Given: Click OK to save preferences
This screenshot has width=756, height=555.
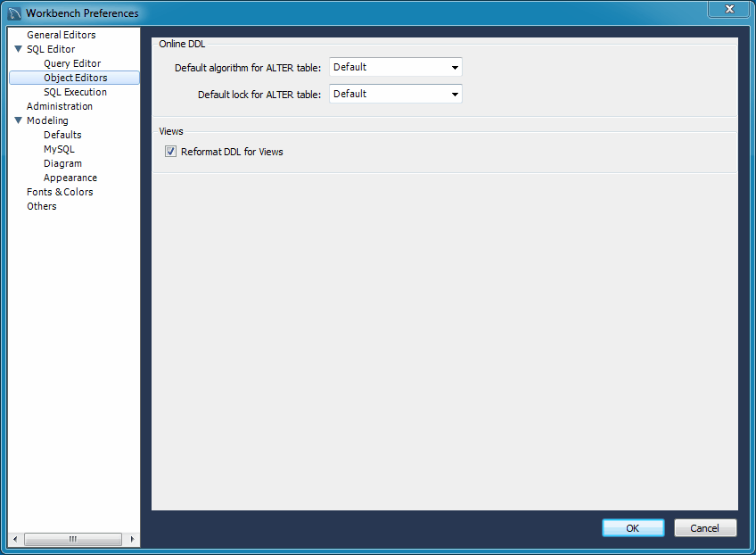Looking at the screenshot, I should pyautogui.click(x=633, y=528).
